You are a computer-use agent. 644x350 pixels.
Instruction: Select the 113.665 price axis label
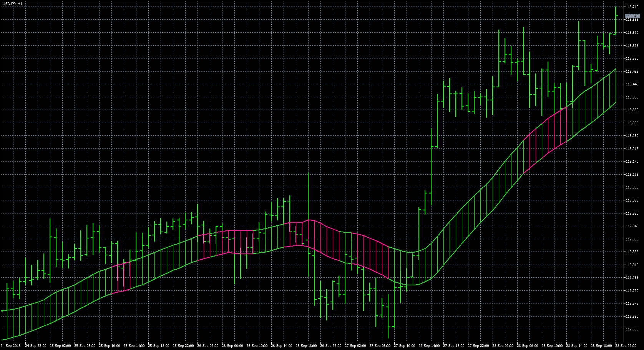coord(632,20)
